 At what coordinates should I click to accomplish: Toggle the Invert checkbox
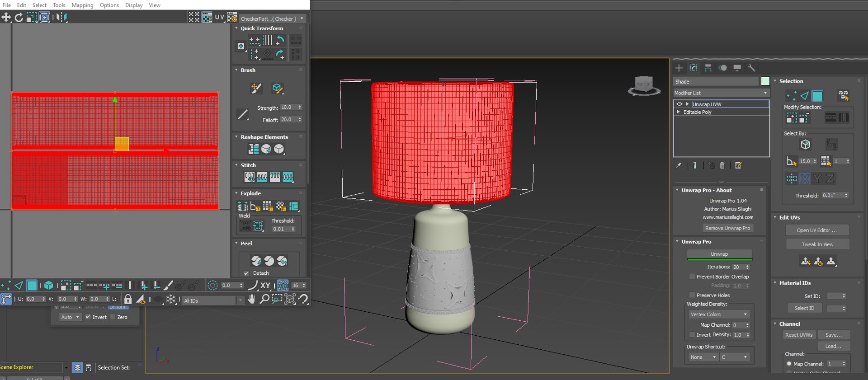88,317
